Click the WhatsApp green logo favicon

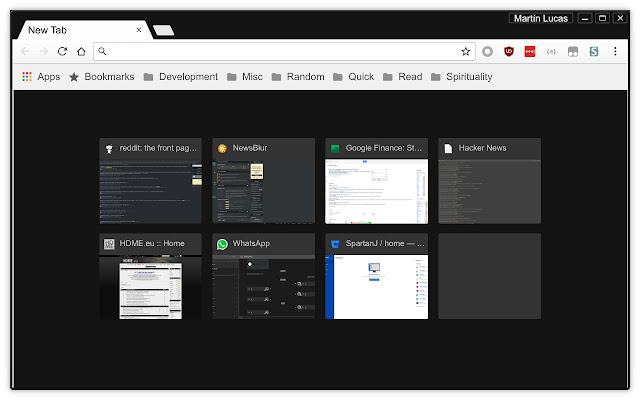point(222,244)
